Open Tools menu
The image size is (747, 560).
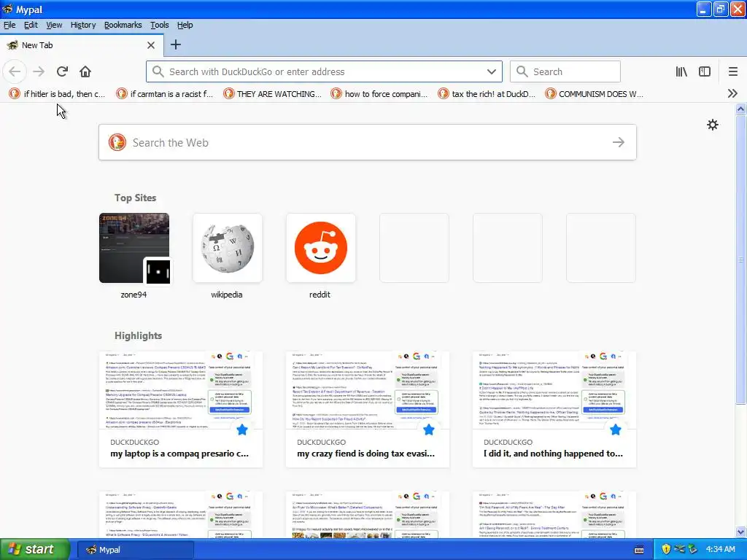point(159,25)
